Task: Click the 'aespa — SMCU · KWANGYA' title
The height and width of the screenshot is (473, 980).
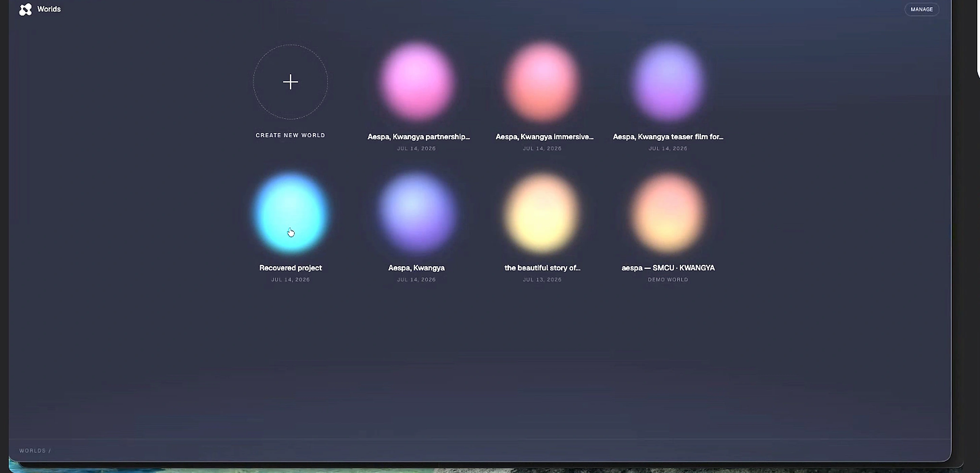Action: [668, 268]
